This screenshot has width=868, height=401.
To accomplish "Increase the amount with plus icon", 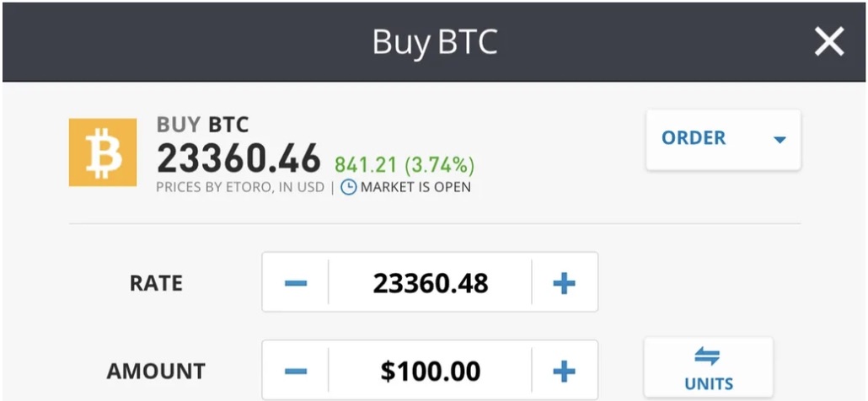I will (564, 371).
